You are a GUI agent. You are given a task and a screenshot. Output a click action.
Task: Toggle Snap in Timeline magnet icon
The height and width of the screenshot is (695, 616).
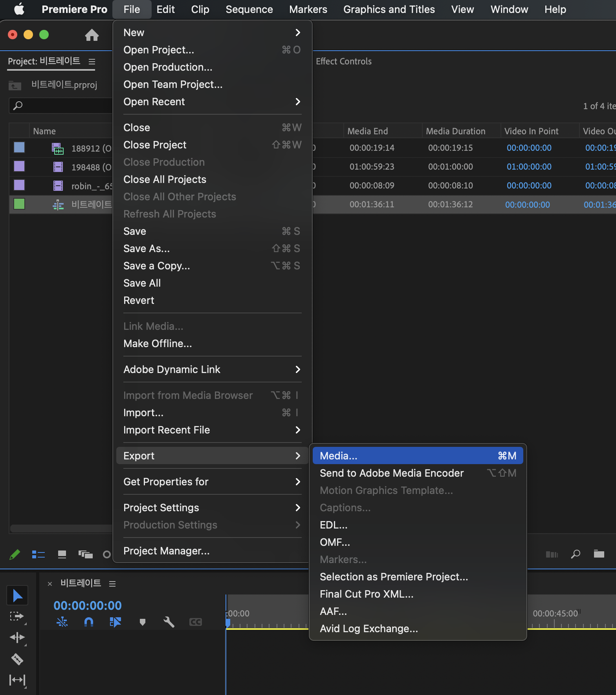pyautogui.click(x=89, y=622)
